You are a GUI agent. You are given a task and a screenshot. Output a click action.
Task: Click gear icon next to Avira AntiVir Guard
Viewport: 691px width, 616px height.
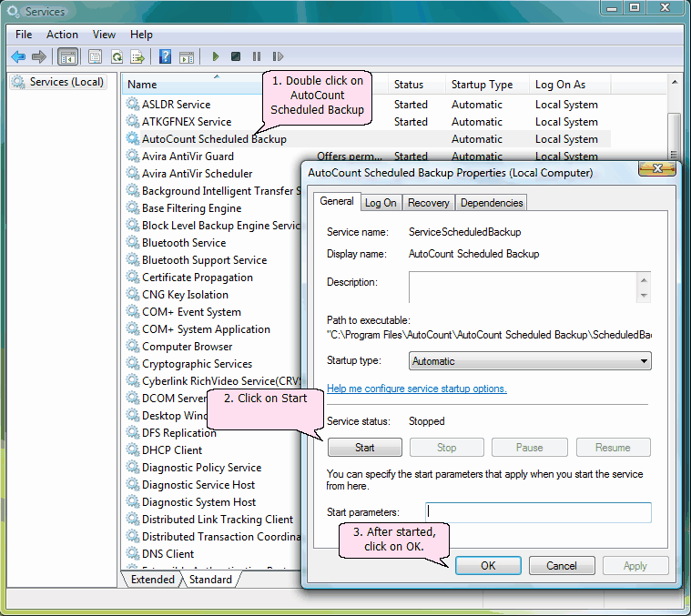tap(132, 156)
